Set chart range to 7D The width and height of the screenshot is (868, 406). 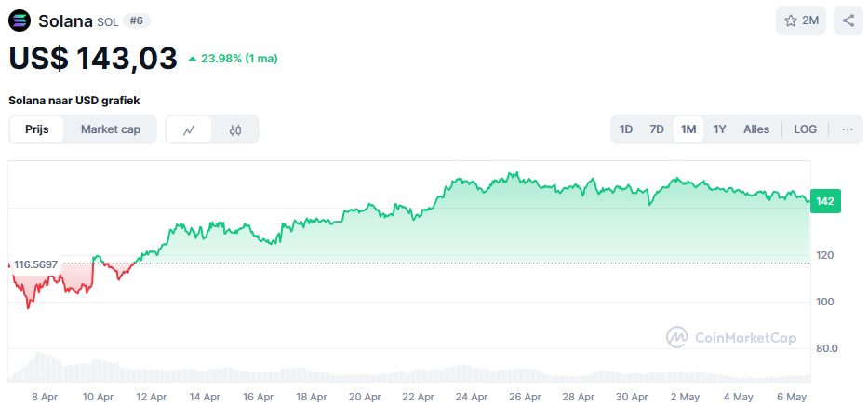657,129
